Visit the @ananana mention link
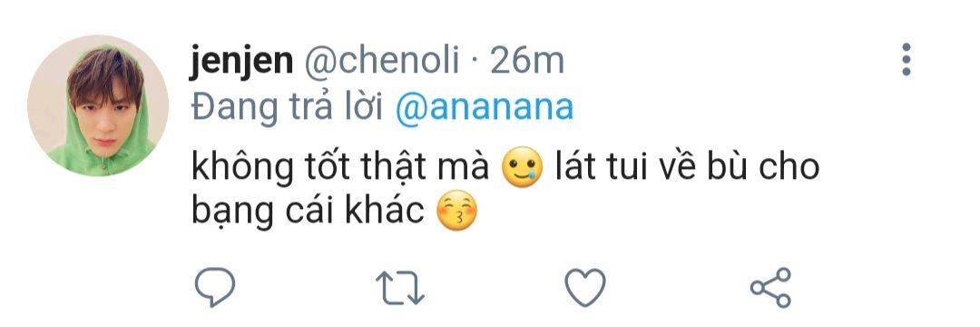The image size is (980, 327). tap(485, 108)
